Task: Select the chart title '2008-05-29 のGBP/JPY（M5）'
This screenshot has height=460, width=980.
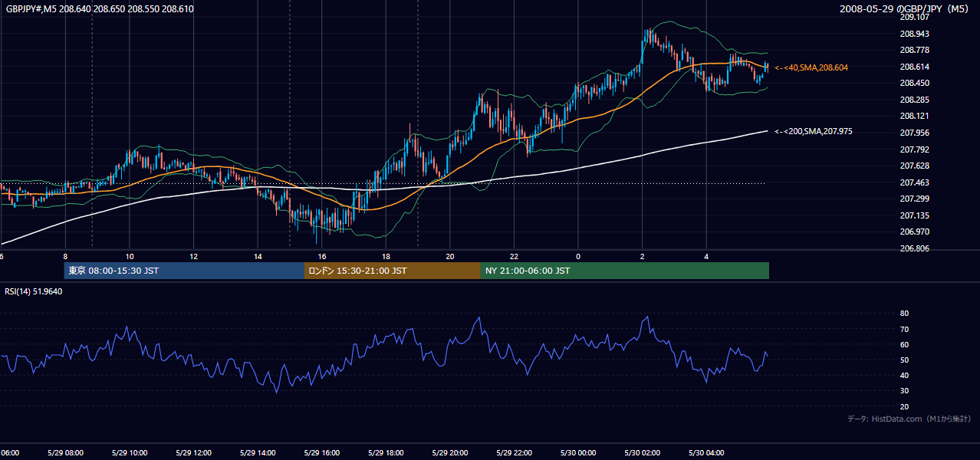Action: (905, 8)
